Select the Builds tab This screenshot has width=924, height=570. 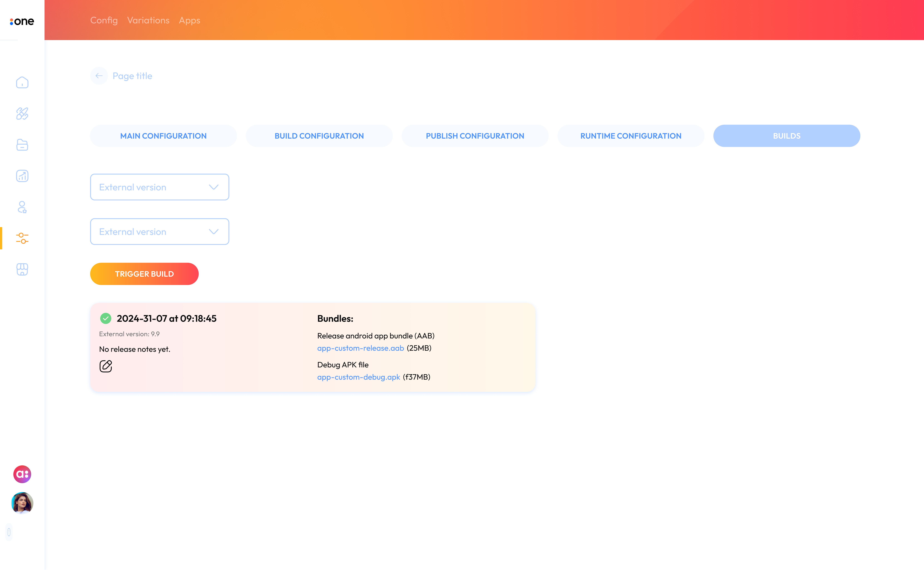[787, 136]
